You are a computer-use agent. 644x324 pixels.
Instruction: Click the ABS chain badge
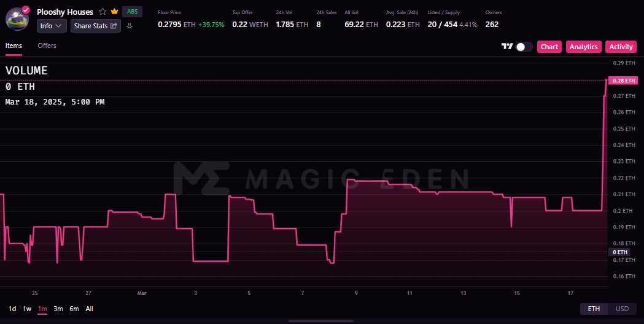(x=132, y=12)
